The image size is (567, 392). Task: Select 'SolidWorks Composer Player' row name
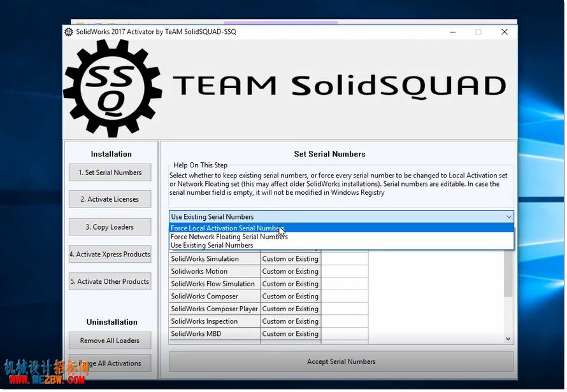tap(215, 309)
